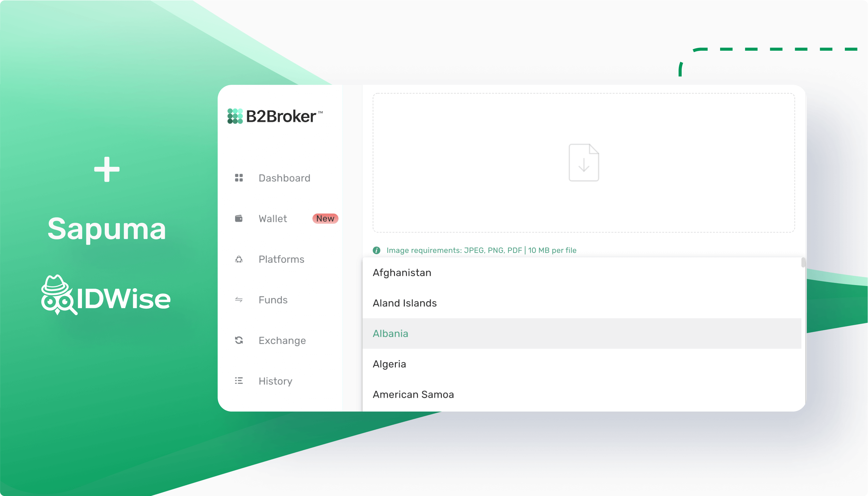Click the Funds icon in sidebar

coord(239,299)
